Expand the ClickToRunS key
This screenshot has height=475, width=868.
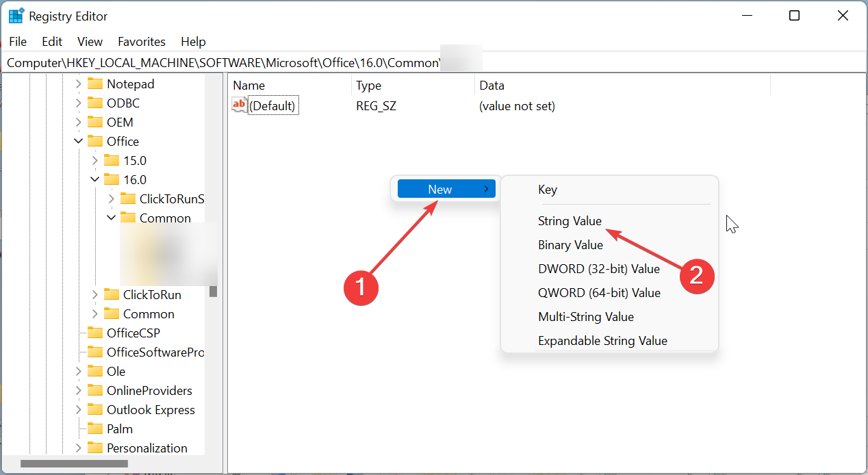(x=111, y=198)
